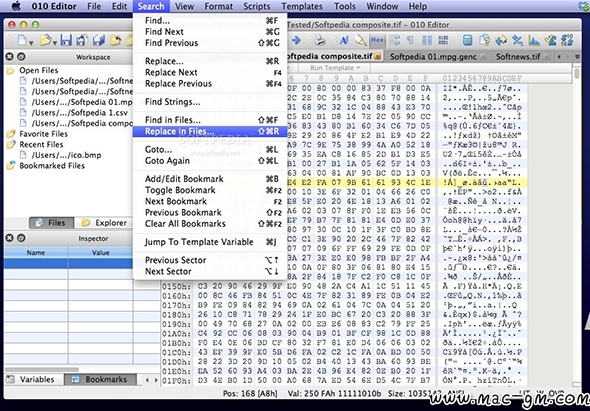Click the highlighter marker icon
This screenshot has width=590, height=411.
click(x=360, y=40)
